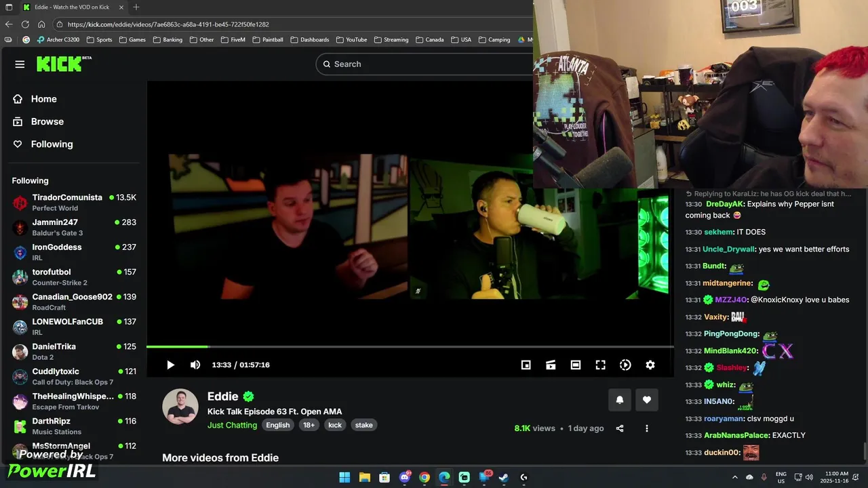Image resolution: width=868 pixels, height=488 pixels.
Task: Open playback speed control
Action: pos(625,365)
